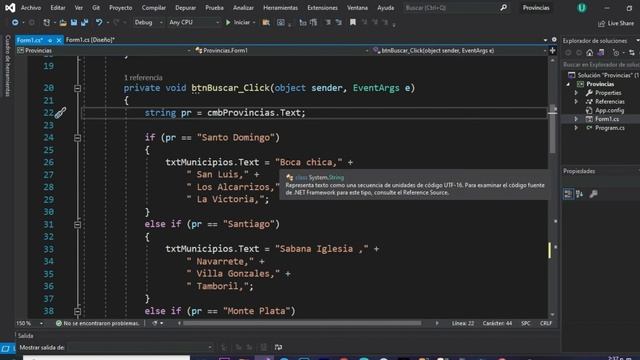Open the Herramientas menu

(x=280, y=7)
